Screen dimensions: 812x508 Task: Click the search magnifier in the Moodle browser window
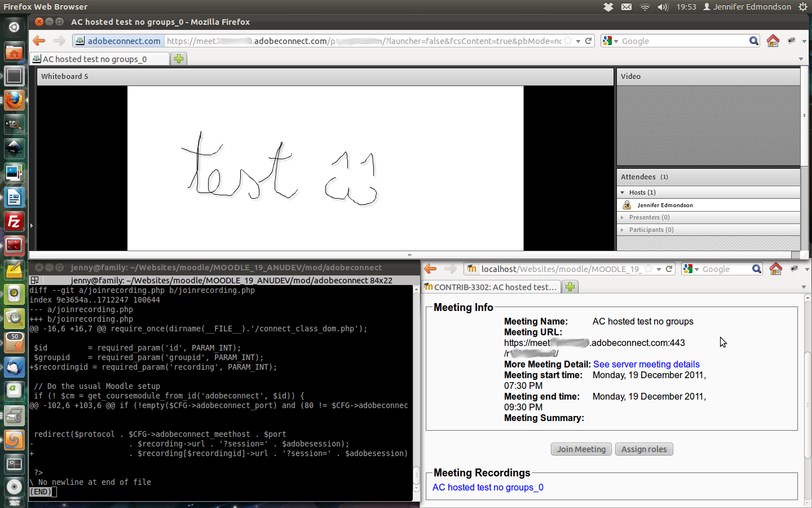757,269
